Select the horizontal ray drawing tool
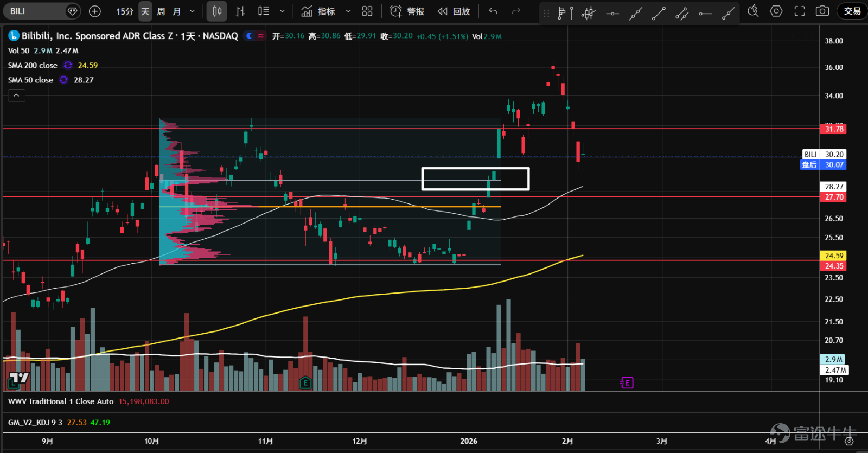868x453 pixels. click(x=705, y=13)
